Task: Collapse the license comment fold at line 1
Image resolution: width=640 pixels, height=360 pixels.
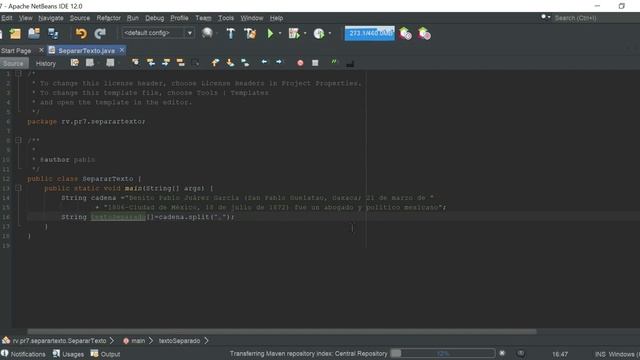Action: pos(18,73)
